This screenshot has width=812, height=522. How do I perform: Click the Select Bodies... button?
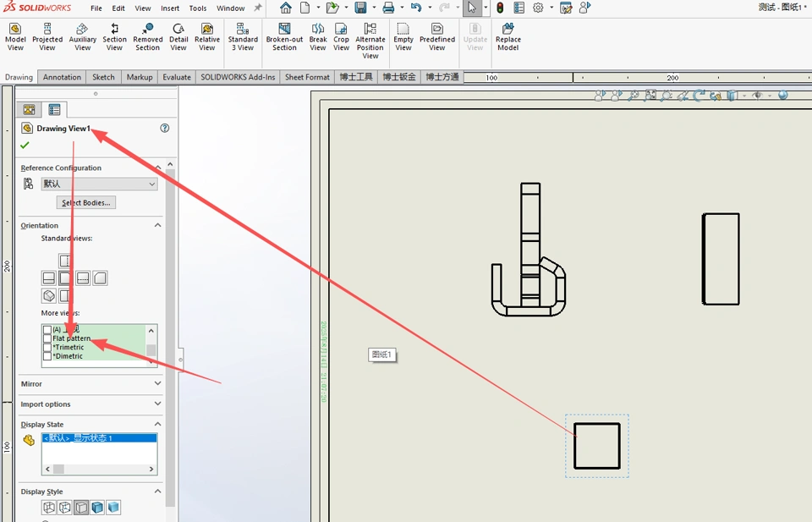click(x=86, y=202)
